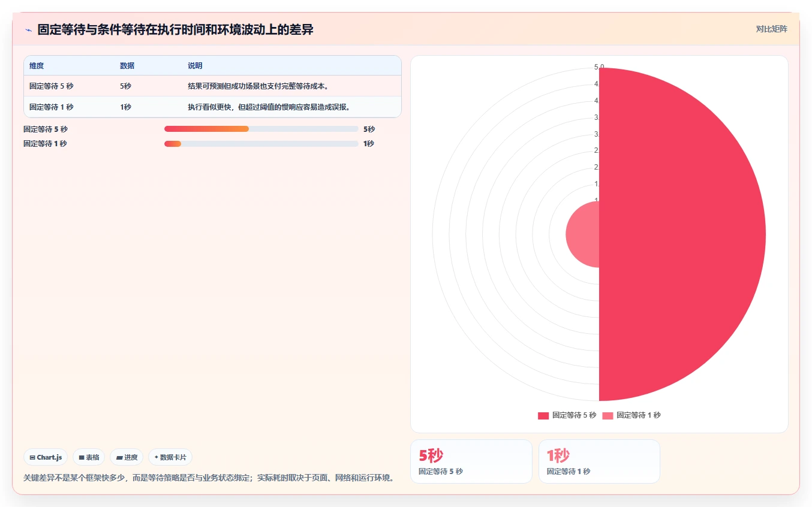The width and height of the screenshot is (812, 507).
Task: Open the 5秒 data card
Action: (x=471, y=461)
